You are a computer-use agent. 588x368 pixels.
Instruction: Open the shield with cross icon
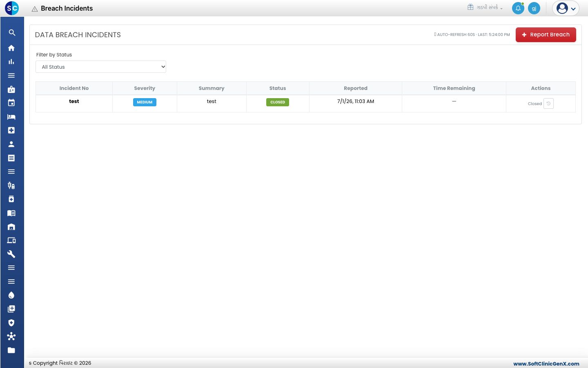[11, 323]
